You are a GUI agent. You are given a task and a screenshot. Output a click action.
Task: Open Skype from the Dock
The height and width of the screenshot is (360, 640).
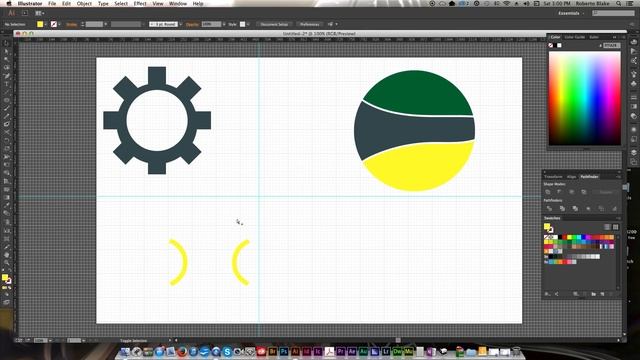click(227, 351)
